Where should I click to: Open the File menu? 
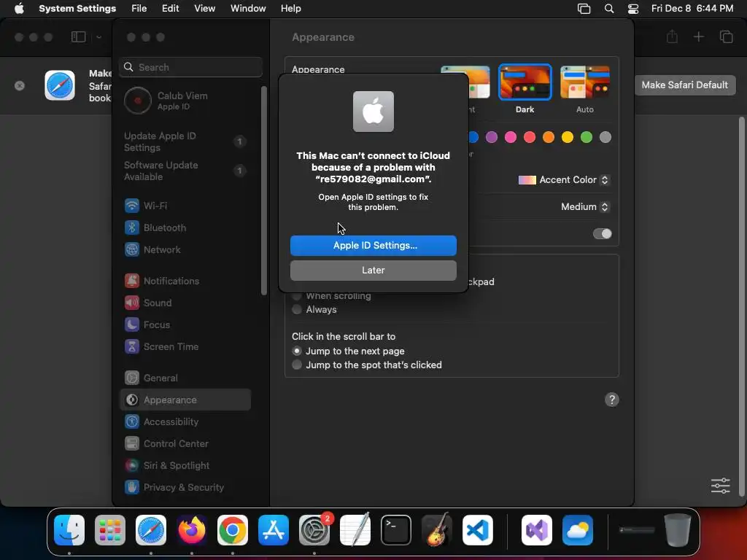pos(139,8)
